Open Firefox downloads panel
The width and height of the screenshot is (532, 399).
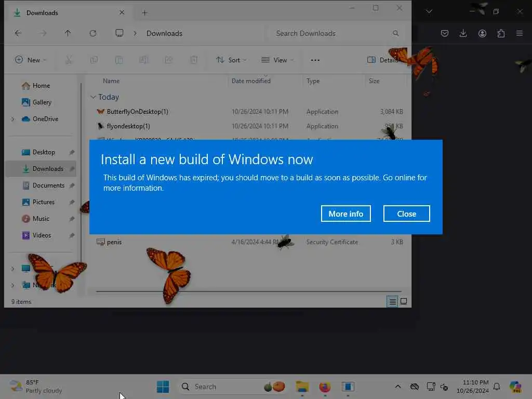click(x=463, y=33)
